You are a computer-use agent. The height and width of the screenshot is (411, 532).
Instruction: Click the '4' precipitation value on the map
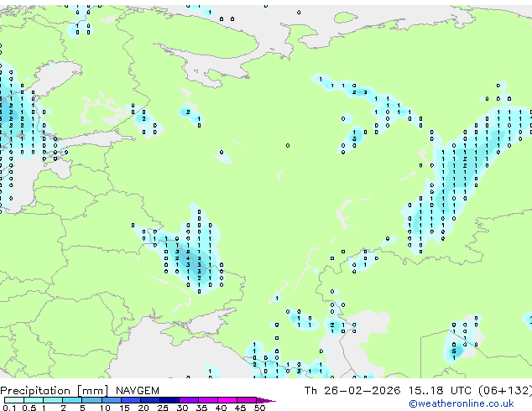coord(188,258)
